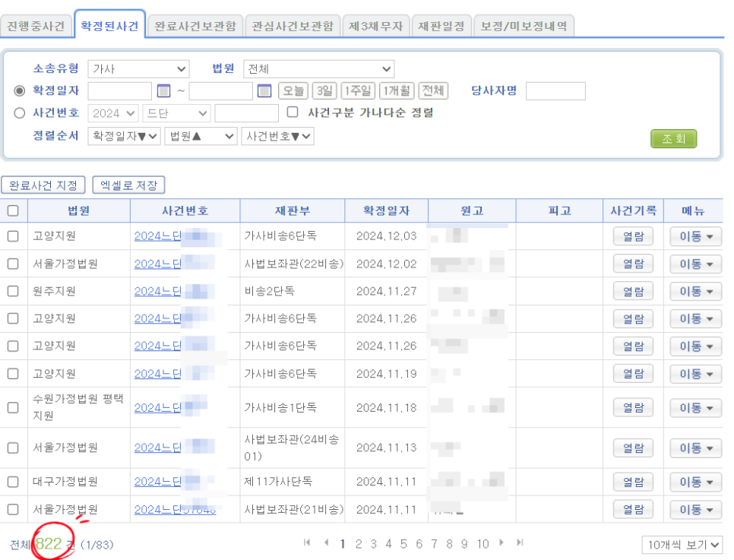The width and height of the screenshot is (734, 560).
Task: Set date range to 1주일
Action: click(358, 90)
